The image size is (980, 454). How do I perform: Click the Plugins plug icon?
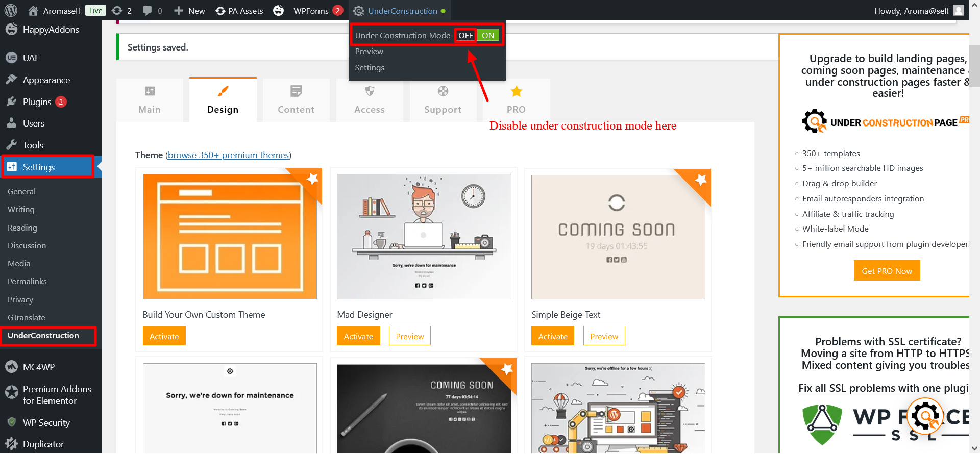11,102
